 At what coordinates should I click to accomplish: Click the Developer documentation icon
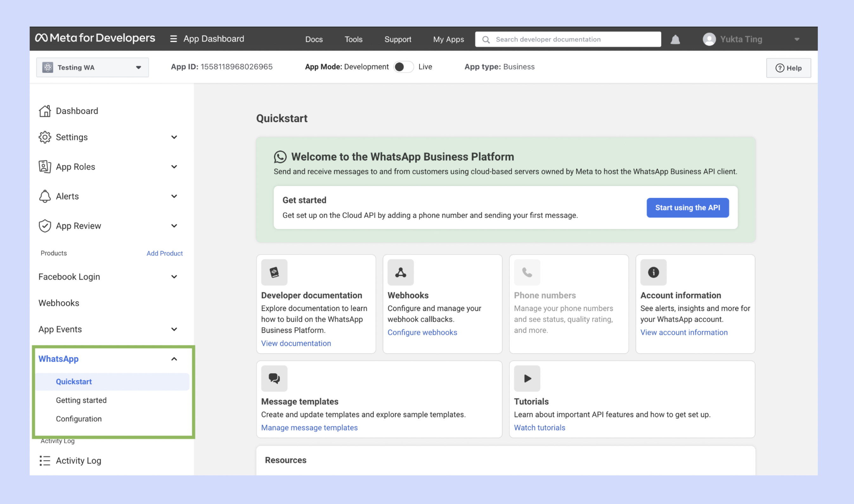click(274, 272)
